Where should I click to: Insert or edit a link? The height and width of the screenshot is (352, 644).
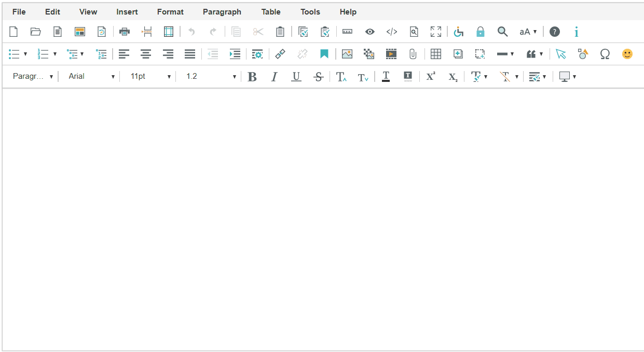pyautogui.click(x=280, y=54)
